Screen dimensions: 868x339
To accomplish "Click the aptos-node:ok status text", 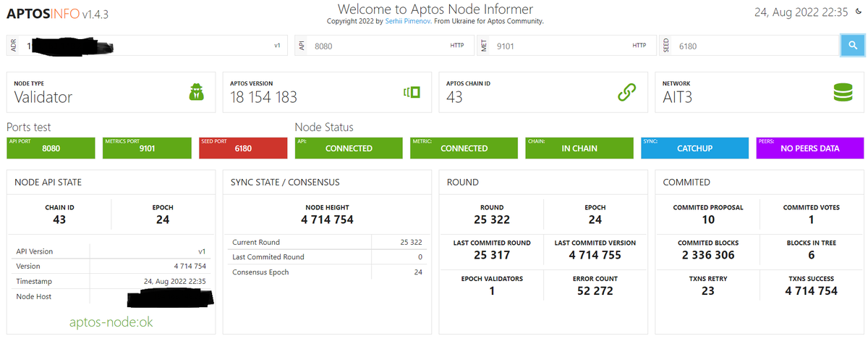I will 111,322.
